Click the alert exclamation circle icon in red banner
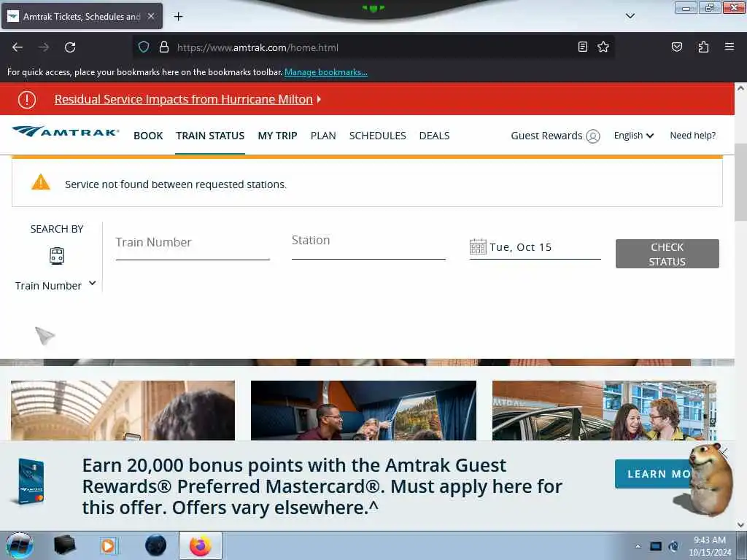Image resolution: width=747 pixels, height=560 pixels. [x=27, y=99]
